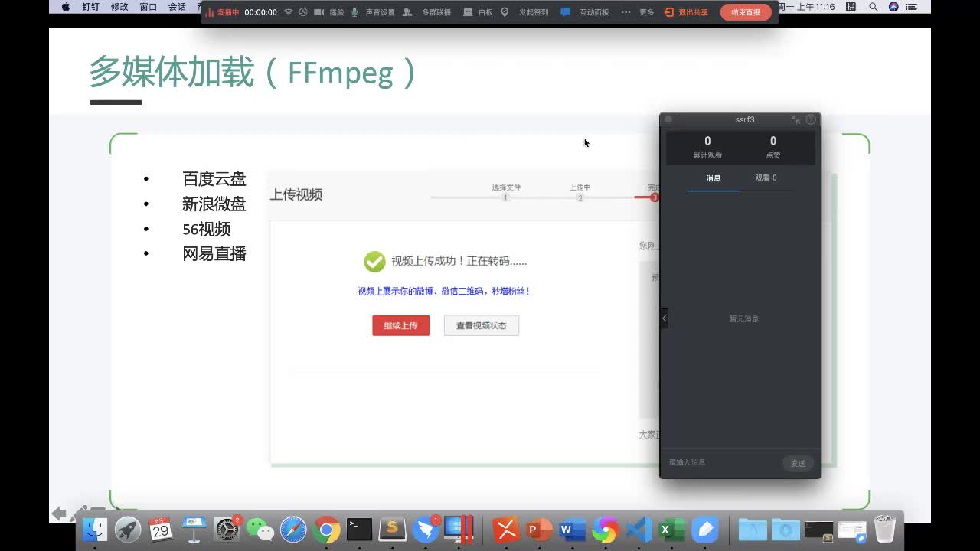Open the 互动面板 chat bubble icon
The image size is (980, 551).
point(565,12)
